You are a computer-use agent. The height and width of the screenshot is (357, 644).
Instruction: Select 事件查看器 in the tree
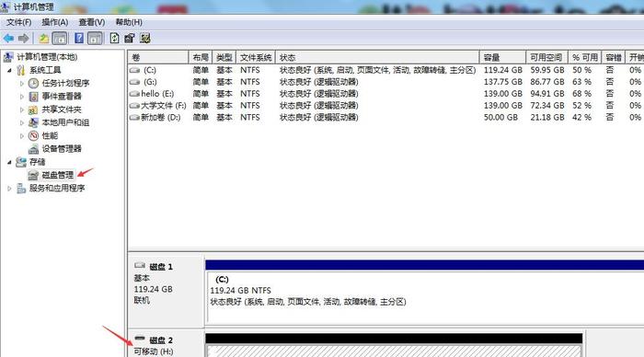(62, 96)
